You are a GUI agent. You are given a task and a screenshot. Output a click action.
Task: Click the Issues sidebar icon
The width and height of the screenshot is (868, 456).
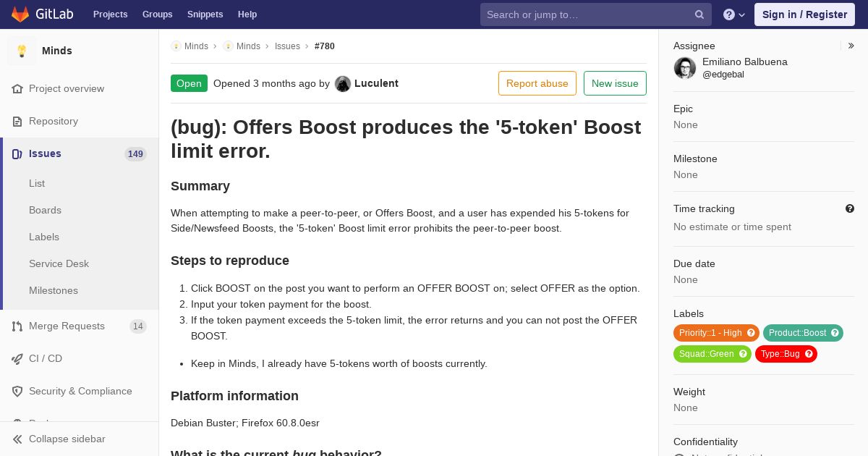point(17,154)
